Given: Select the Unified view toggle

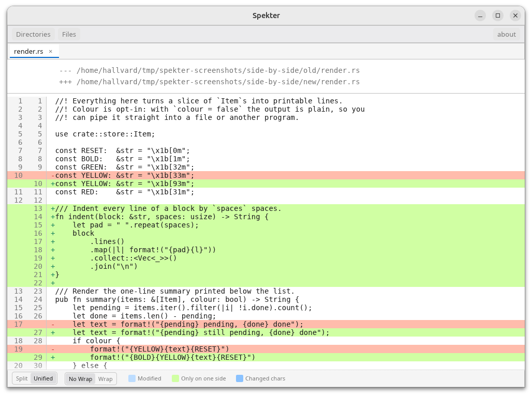Looking at the screenshot, I should (x=43, y=378).
